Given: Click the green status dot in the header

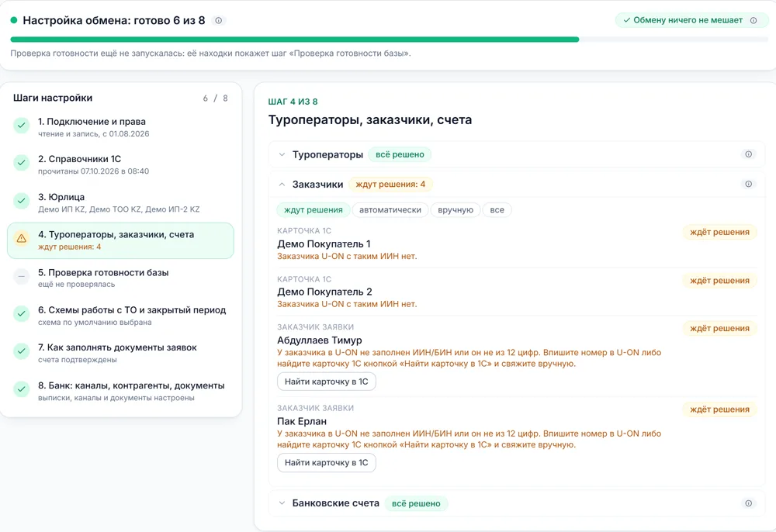Looking at the screenshot, I should coord(14,20).
